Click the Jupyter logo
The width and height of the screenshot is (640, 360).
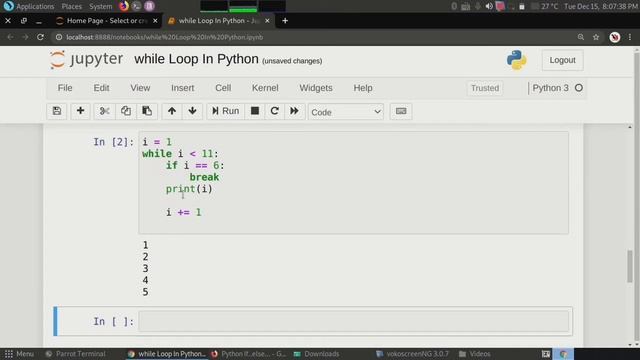[x=86, y=60]
